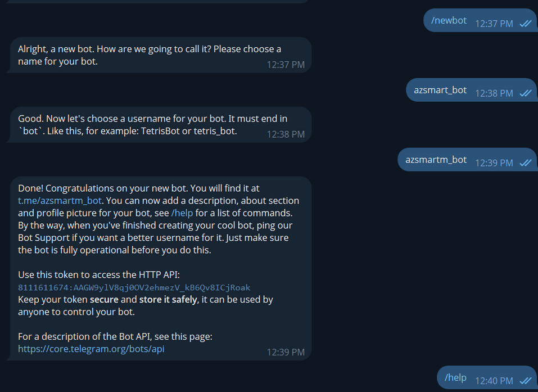Image resolution: width=538 pixels, height=392 pixels.
Task: Click the 12:40 PM timestamp on /help
Action: (x=494, y=381)
